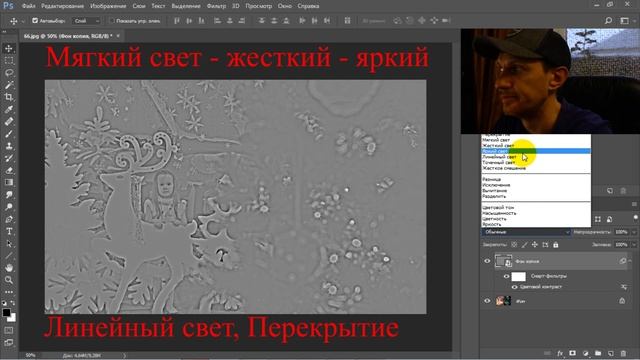The width and height of the screenshot is (640, 360).
Task: Open filter blending options for Цветовой контраст
Action: coord(624,287)
